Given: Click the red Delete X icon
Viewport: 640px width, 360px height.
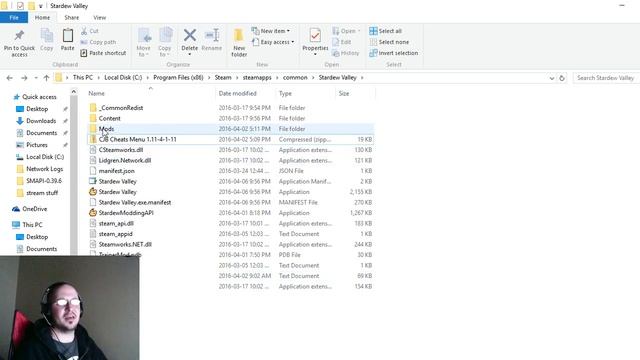Looking at the screenshot, I should tap(190, 35).
